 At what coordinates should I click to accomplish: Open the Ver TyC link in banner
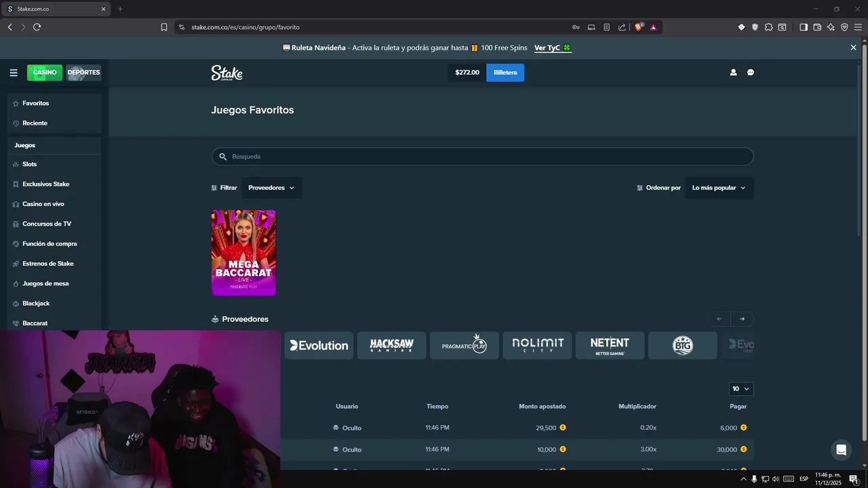pyautogui.click(x=553, y=48)
